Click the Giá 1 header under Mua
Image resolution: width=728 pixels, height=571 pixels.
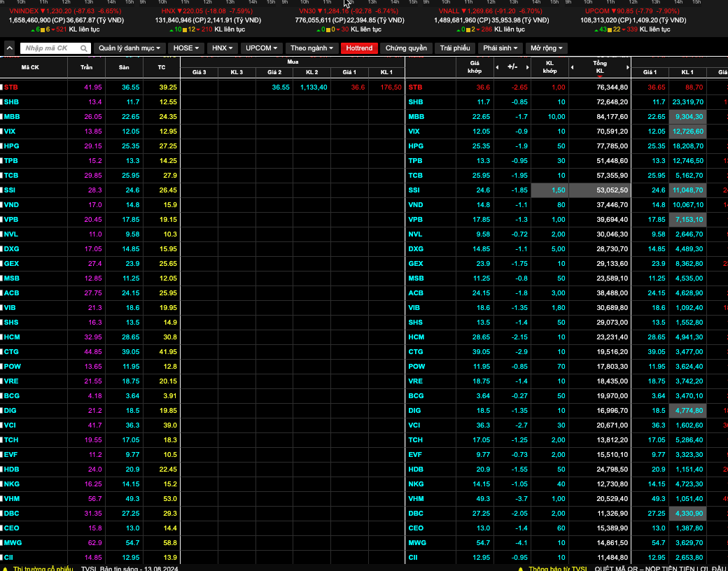click(349, 72)
